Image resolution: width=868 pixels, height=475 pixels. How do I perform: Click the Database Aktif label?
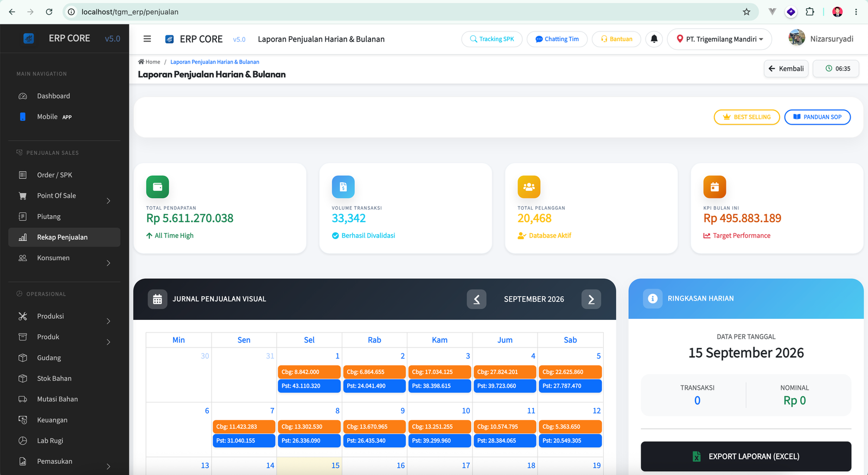click(550, 236)
